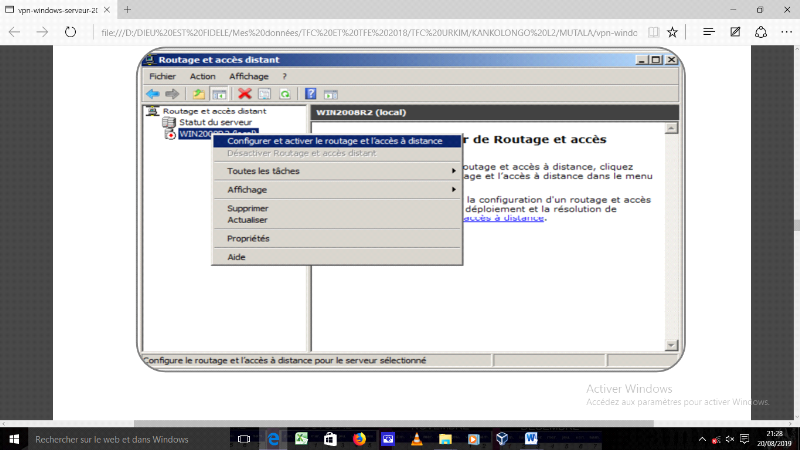The image size is (800, 450).
Task: Show hidden system tray icons chevron
Action: click(703, 439)
